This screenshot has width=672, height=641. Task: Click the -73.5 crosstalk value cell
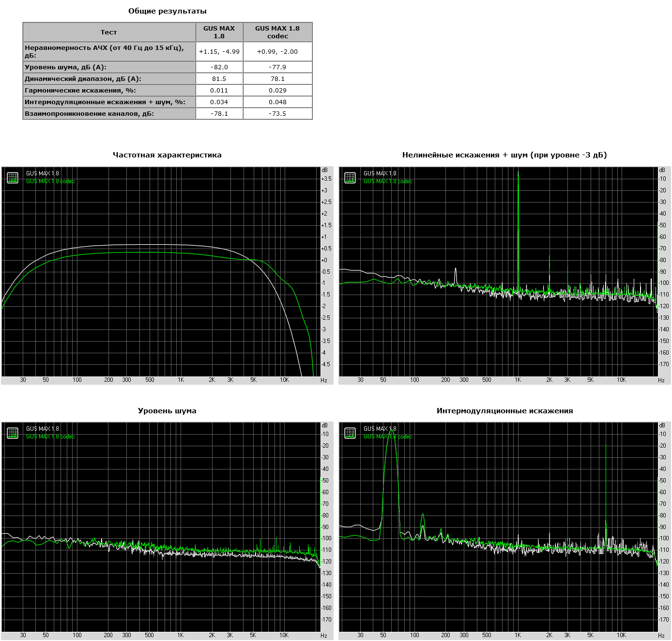(277, 113)
